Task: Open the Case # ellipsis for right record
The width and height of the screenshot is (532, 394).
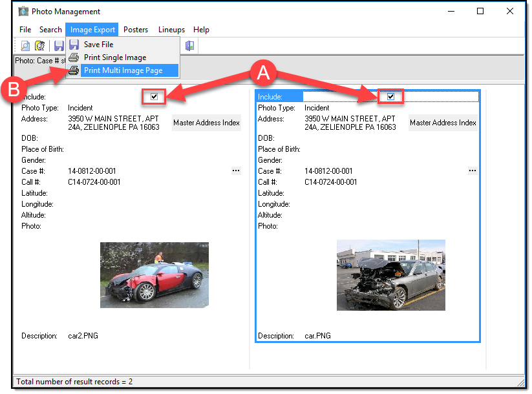Action: 473,171
